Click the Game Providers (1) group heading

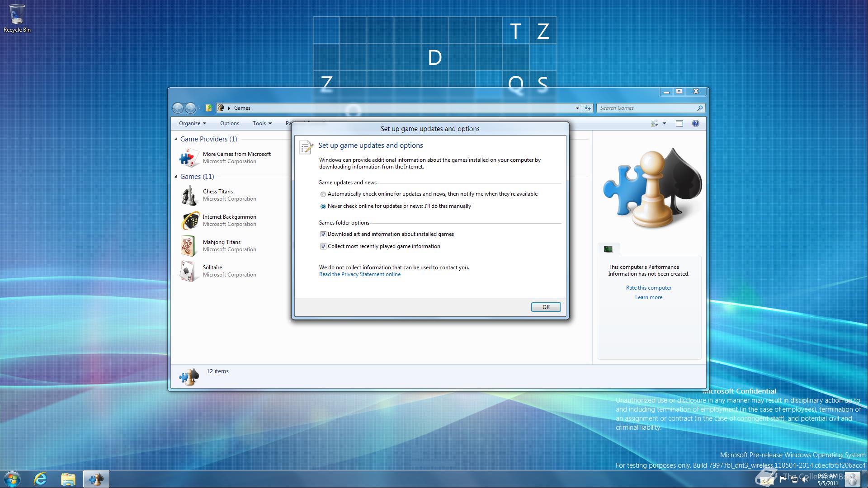pos(209,139)
